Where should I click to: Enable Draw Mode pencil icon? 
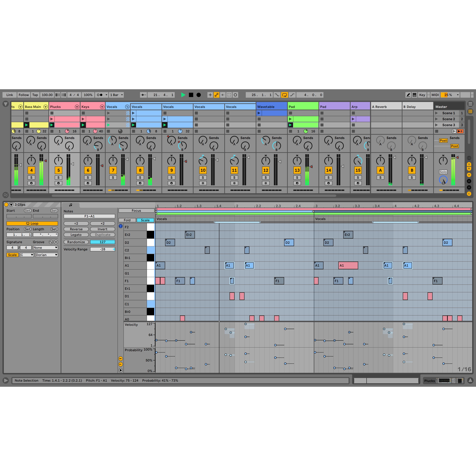pyautogui.click(x=408, y=95)
